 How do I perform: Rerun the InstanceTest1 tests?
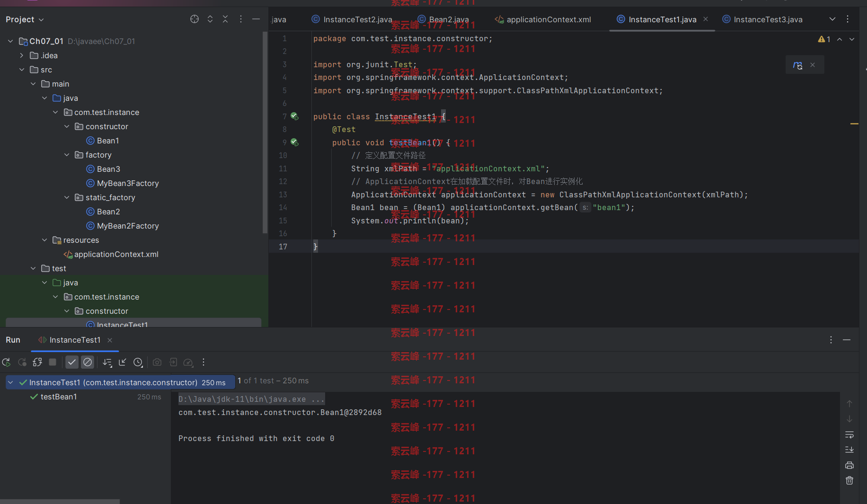pyautogui.click(x=6, y=362)
